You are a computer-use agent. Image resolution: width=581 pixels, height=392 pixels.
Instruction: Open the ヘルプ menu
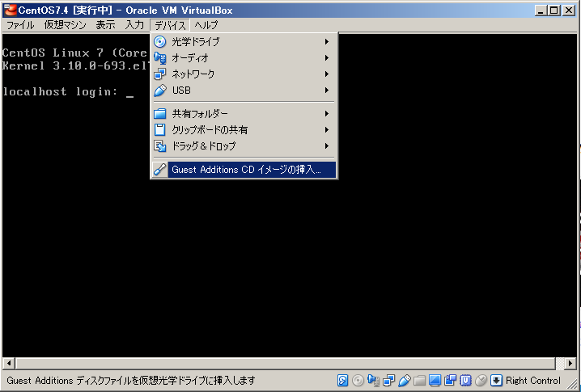click(206, 25)
